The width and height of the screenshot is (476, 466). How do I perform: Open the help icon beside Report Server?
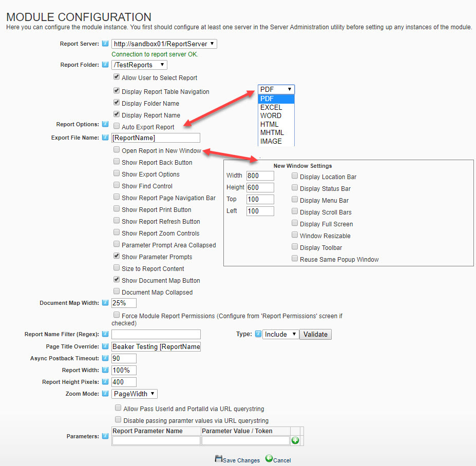pyautogui.click(x=105, y=44)
